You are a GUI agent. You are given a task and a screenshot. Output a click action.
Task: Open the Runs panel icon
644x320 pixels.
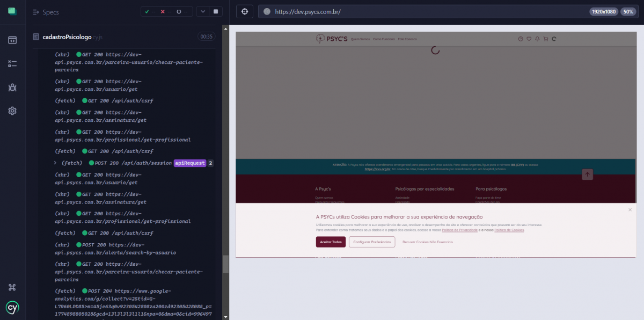(x=12, y=63)
